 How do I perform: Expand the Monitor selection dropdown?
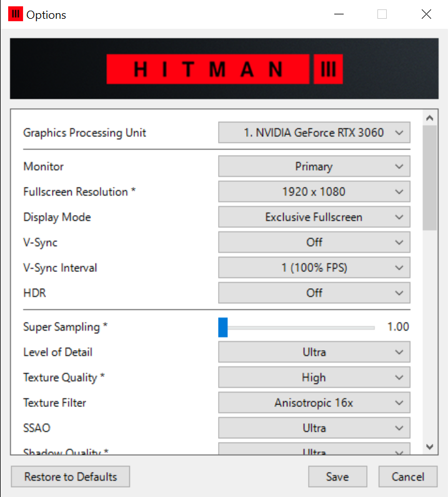point(314,167)
